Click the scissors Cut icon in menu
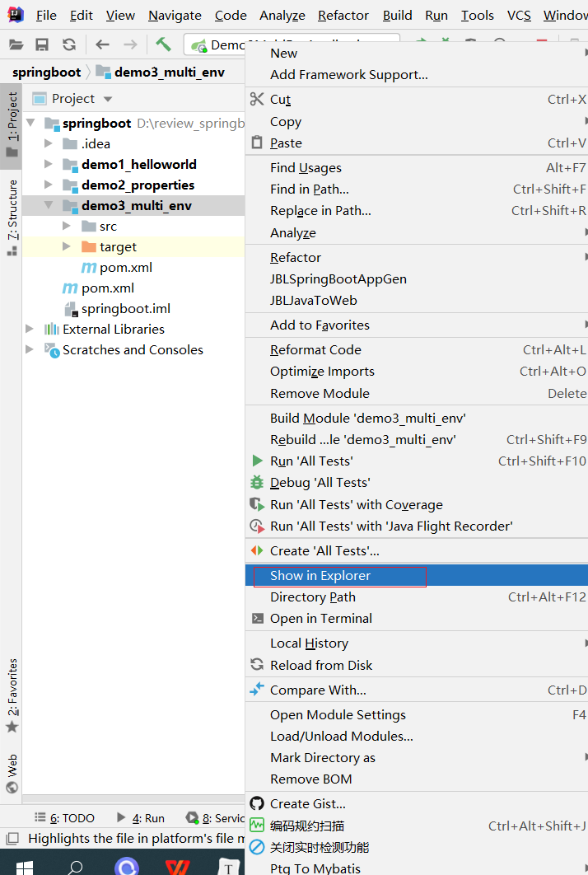Viewport: 588px width, 875px height. click(x=257, y=100)
